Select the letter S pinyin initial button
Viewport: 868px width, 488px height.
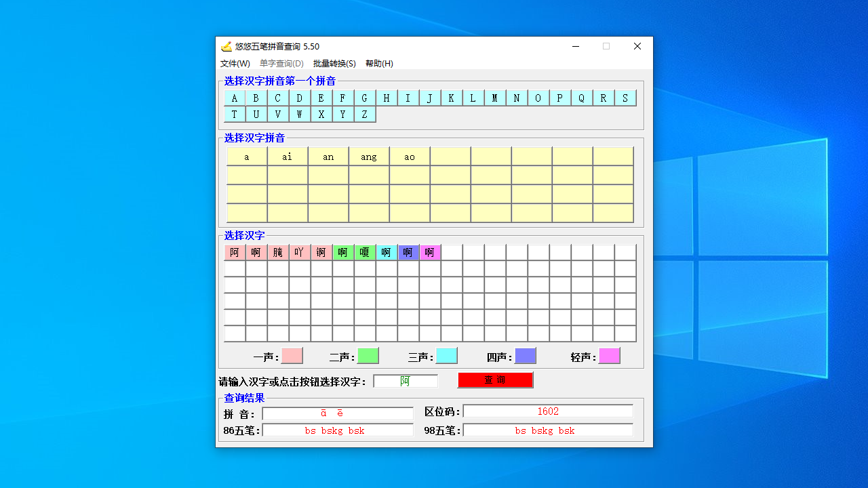click(625, 98)
